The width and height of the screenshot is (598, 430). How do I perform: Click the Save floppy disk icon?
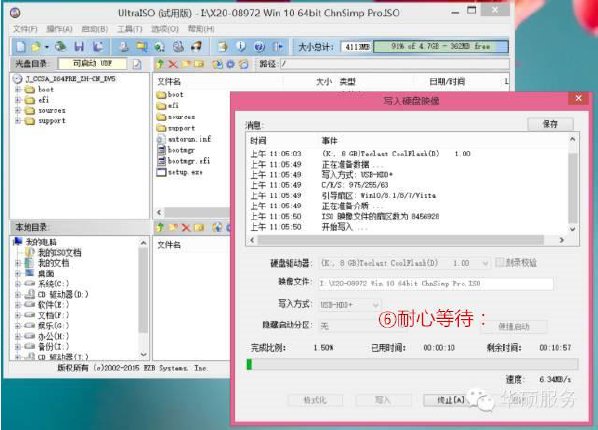79,47
